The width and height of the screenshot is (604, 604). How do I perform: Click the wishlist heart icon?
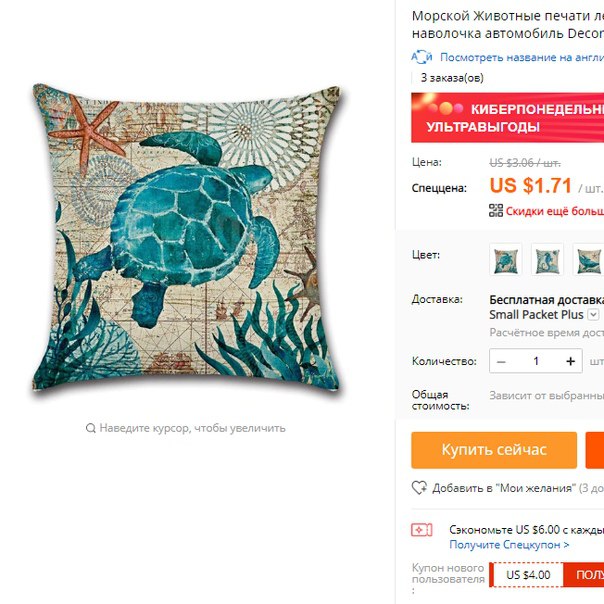coord(419,488)
